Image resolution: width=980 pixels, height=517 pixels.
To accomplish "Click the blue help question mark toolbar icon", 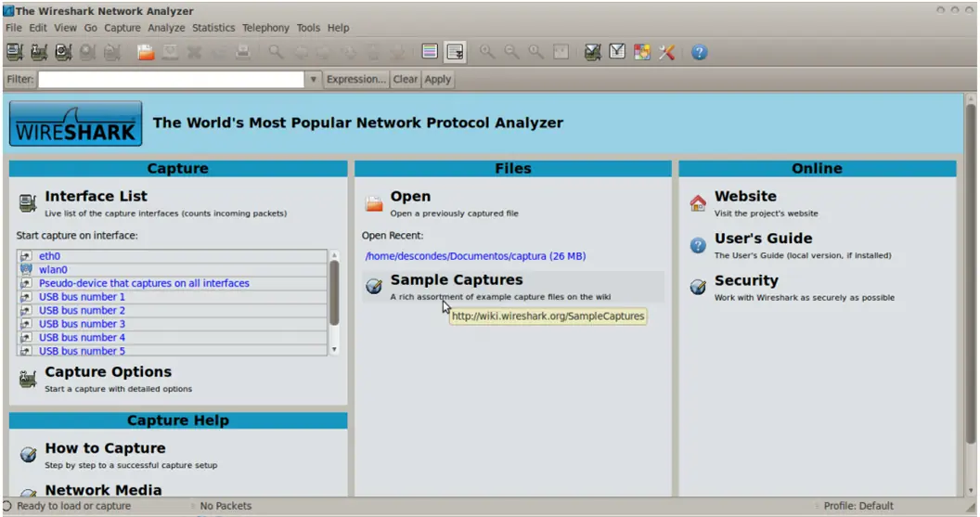I will [x=700, y=53].
